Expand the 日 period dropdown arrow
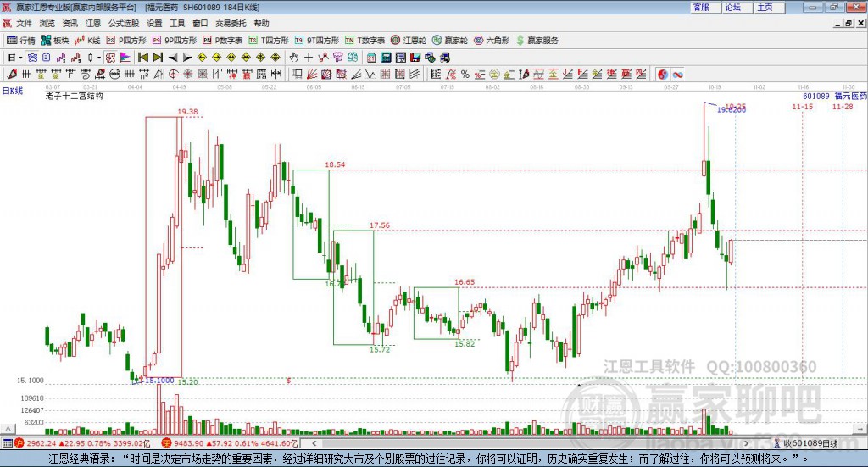Image resolution: width=868 pixels, height=467 pixels. coord(20,58)
